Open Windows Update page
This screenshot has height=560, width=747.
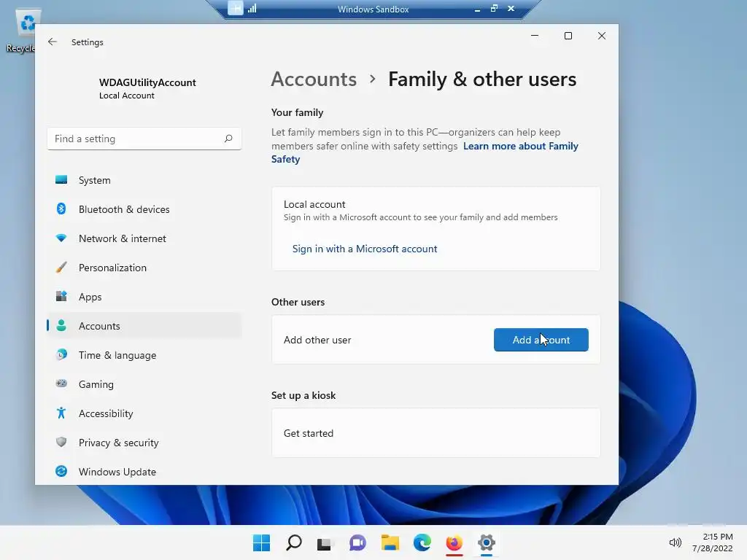[x=144, y=472]
